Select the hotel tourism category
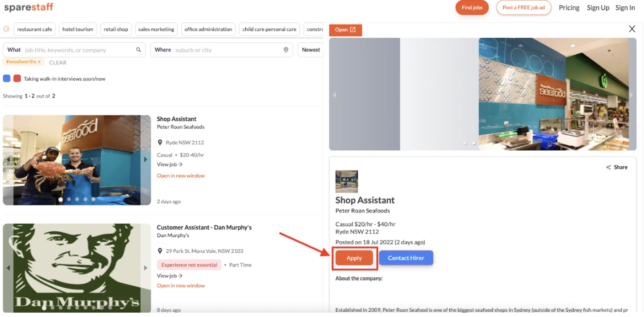Image resolution: width=644 pixels, height=317 pixels. 78,29
